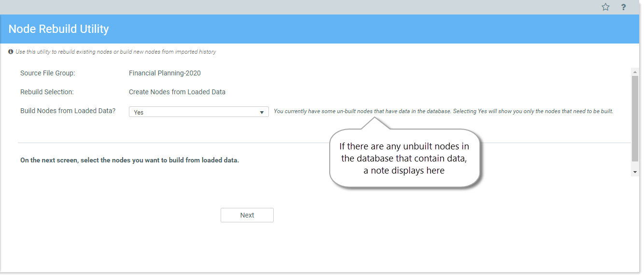
Task: Click the info icon beside utility description
Action: (x=11, y=52)
